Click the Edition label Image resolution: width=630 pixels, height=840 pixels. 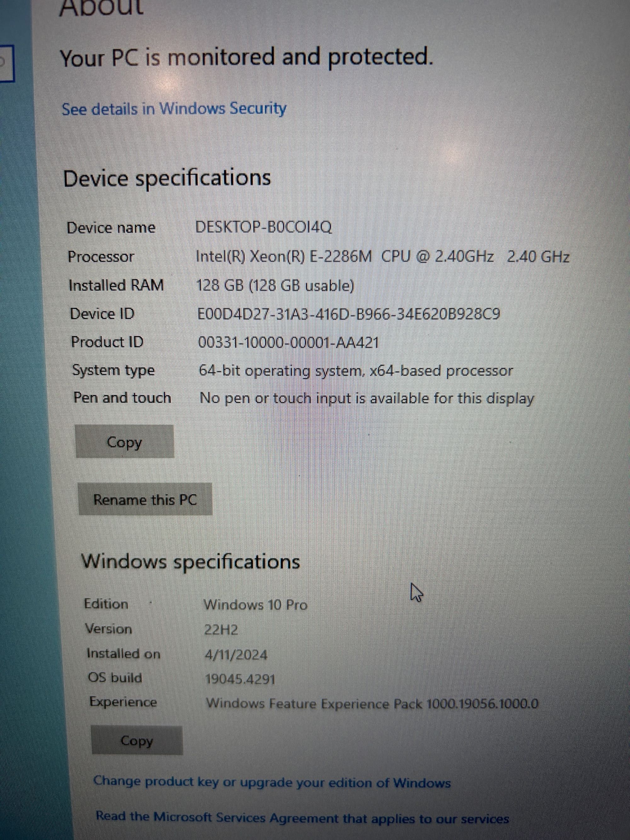[106, 604]
